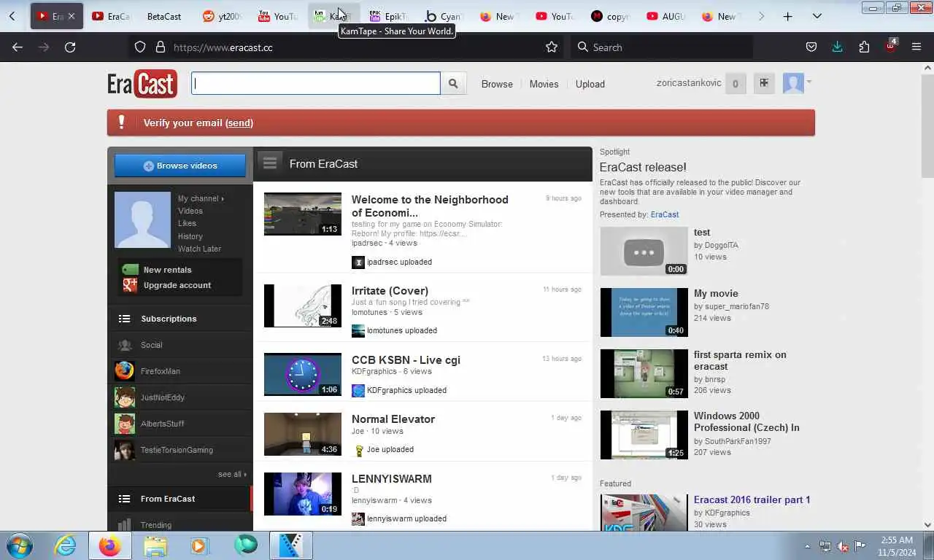934x560 pixels.
Task: Expand see all subscriptions
Action: click(232, 474)
